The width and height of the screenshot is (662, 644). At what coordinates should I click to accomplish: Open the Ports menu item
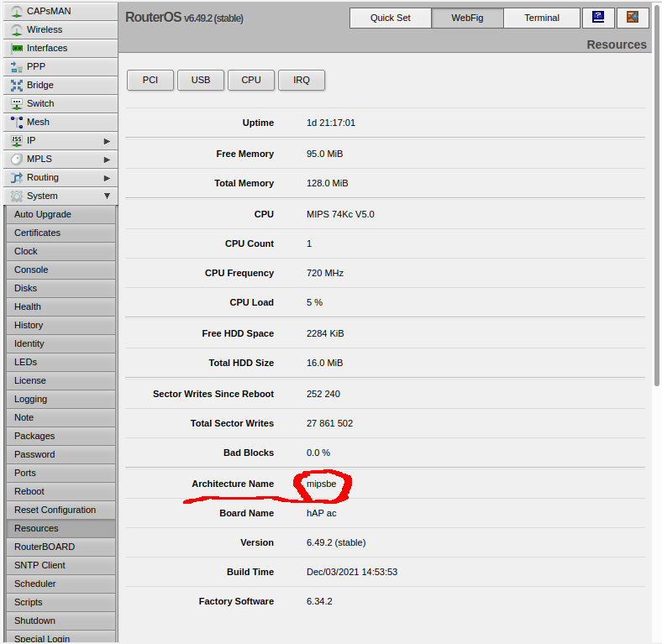click(60, 473)
